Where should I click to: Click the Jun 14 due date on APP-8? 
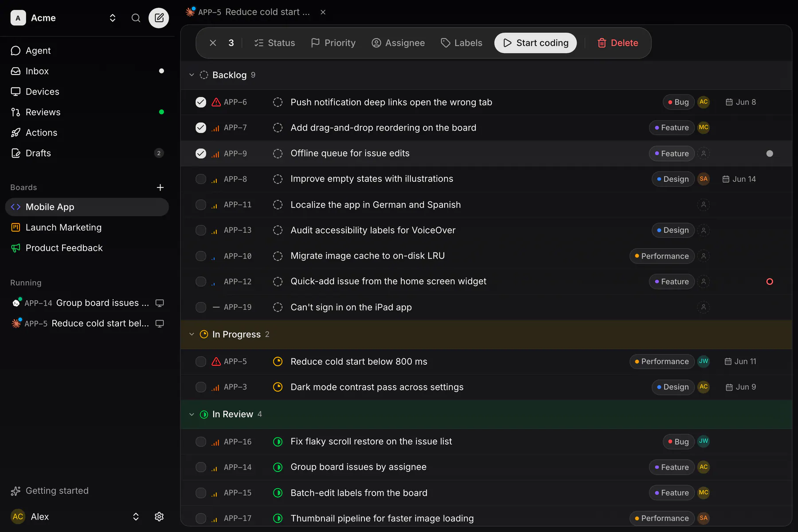click(x=739, y=179)
